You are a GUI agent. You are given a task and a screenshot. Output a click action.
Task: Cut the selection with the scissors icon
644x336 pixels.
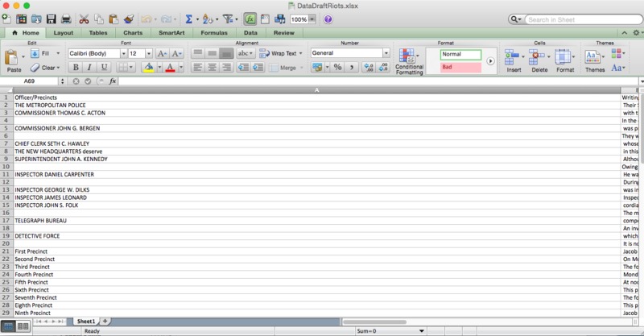84,19
